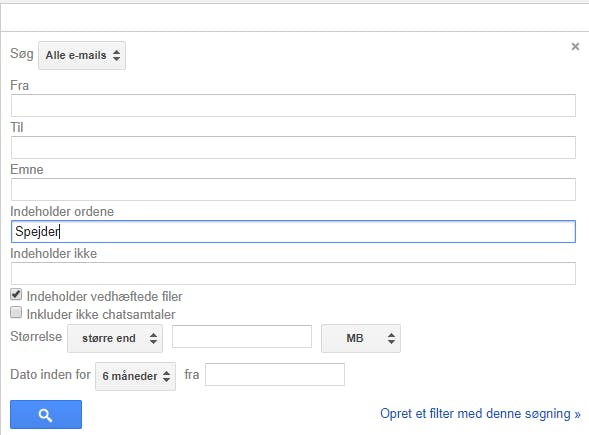Focus the 'Emne' subject text box

click(293, 189)
